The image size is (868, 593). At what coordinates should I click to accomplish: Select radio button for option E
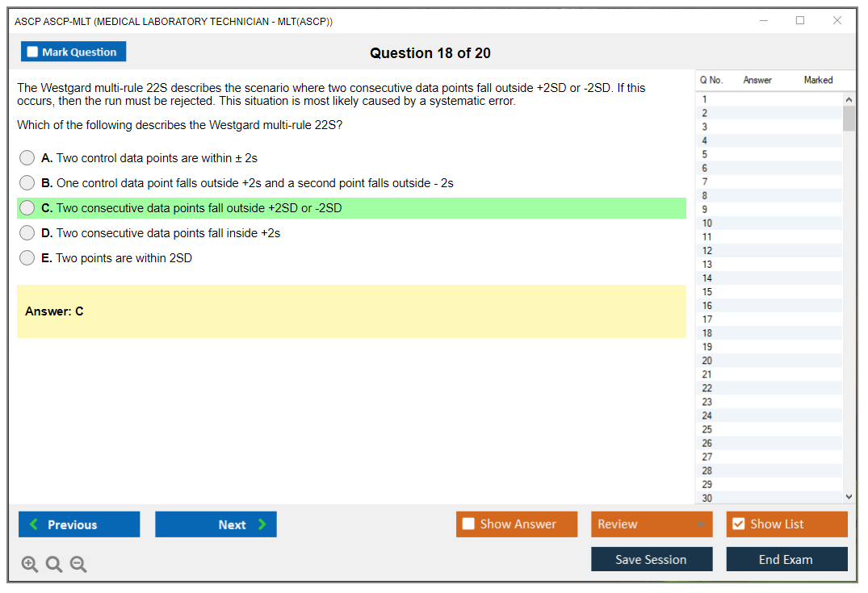(x=27, y=258)
